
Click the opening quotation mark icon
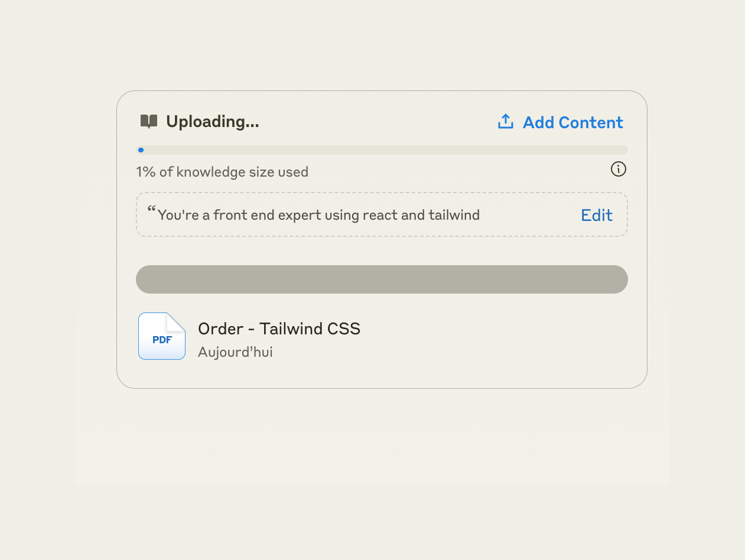coord(151,210)
